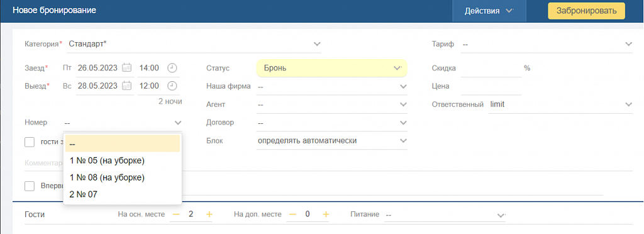Toggle the 'Впервые' checkbox

click(30, 186)
